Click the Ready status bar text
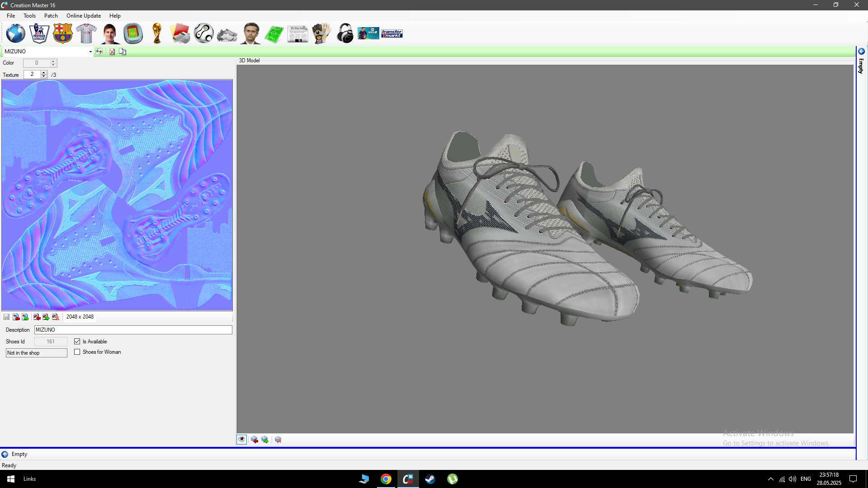The width and height of the screenshot is (868, 488). tap(9, 465)
